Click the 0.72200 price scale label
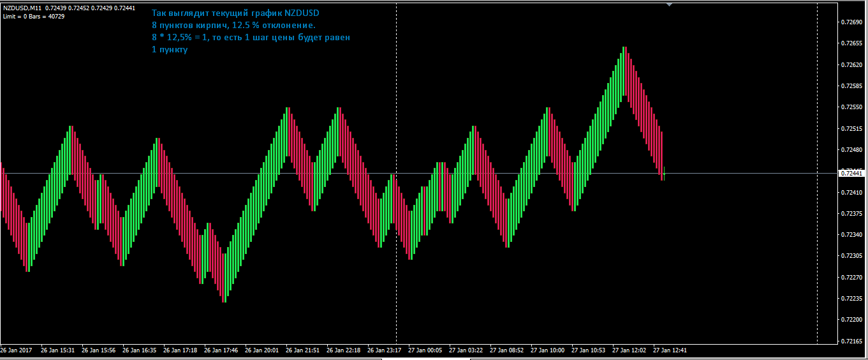The width and height of the screenshot is (868, 360). [852, 320]
